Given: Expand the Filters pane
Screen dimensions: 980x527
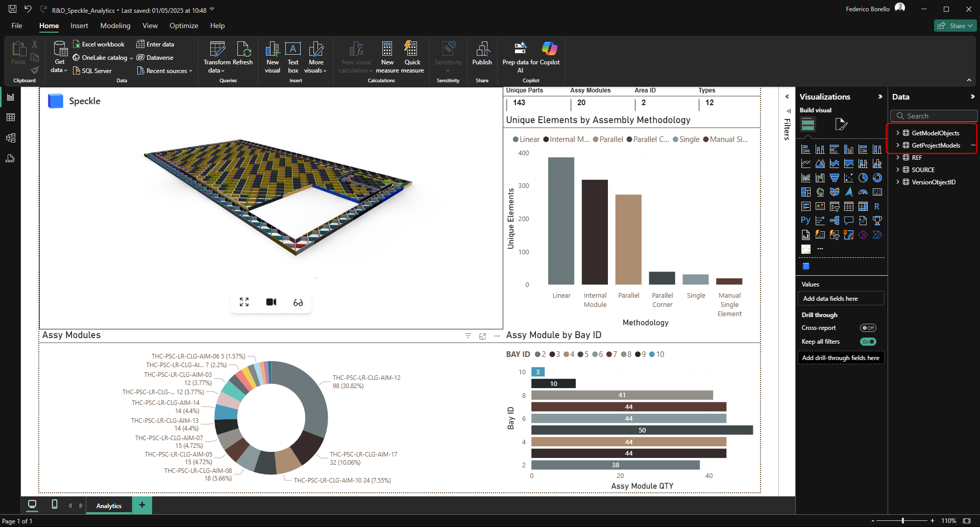Looking at the screenshot, I should click(787, 97).
